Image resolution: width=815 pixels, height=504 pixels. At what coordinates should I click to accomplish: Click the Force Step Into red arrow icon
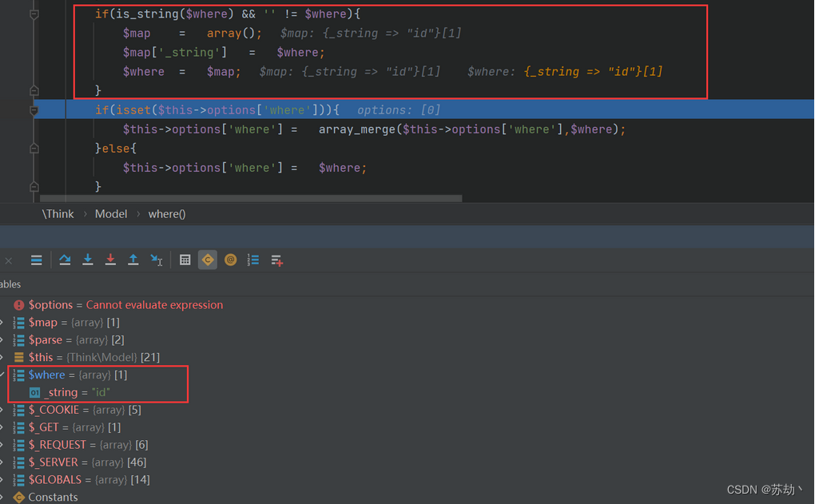[110, 260]
